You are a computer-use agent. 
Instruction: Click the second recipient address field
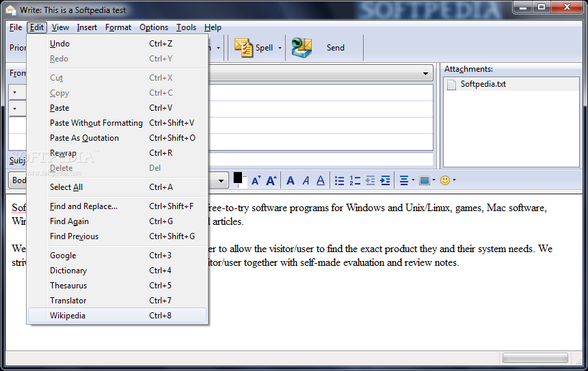[321, 109]
